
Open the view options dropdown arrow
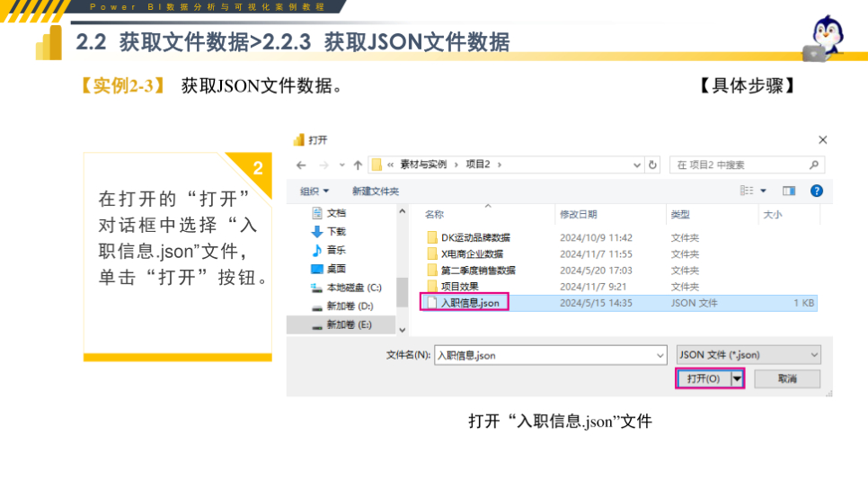coord(764,191)
